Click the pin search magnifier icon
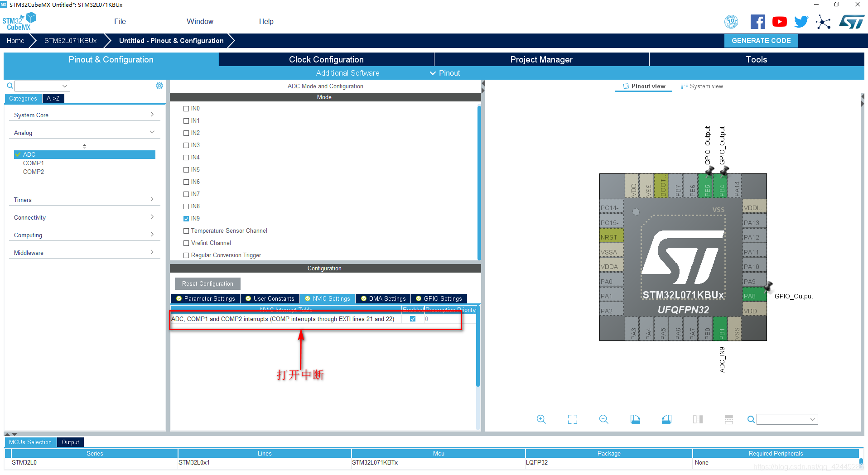Screen dimensions: 868x475 coord(751,419)
